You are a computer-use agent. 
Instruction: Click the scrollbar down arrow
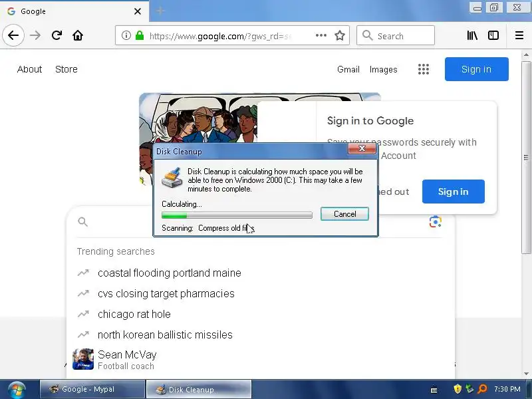tap(526, 374)
